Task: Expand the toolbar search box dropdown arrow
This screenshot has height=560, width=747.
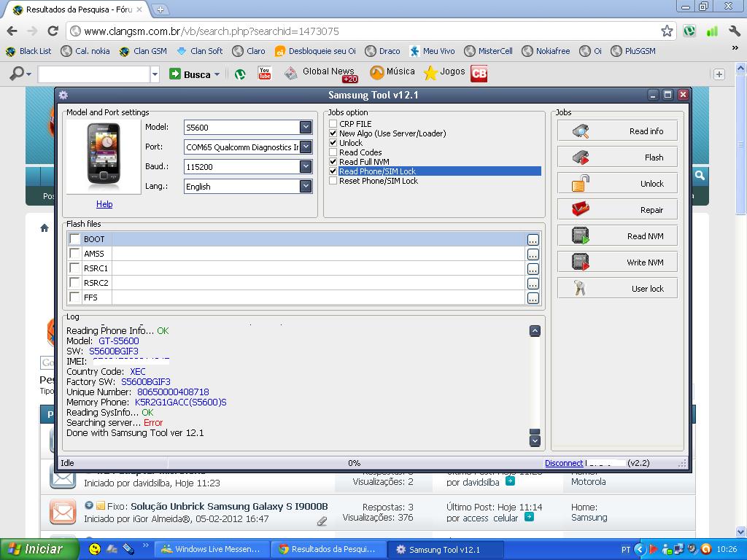Action: [155, 74]
